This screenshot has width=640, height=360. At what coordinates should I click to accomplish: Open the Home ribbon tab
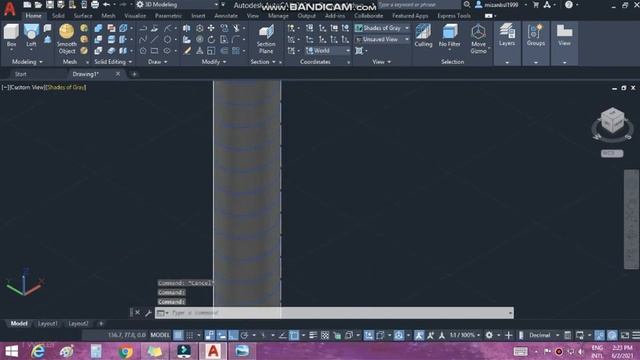point(33,16)
